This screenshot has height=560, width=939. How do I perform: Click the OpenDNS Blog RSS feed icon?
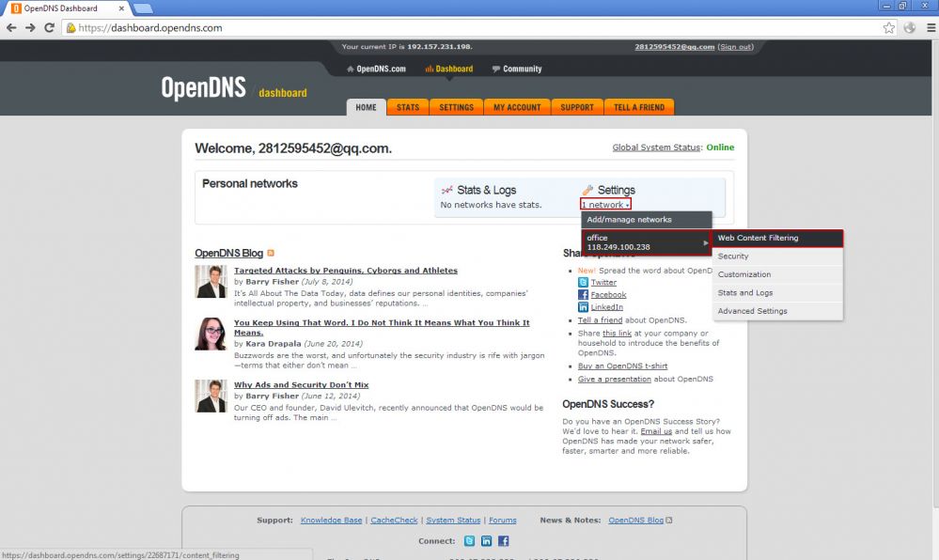[x=271, y=254]
